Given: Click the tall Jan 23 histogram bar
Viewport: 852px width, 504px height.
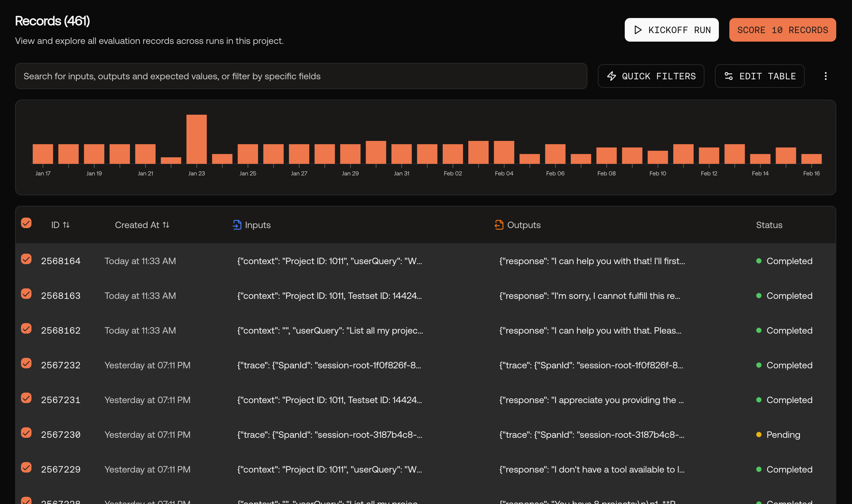Looking at the screenshot, I should (196, 139).
